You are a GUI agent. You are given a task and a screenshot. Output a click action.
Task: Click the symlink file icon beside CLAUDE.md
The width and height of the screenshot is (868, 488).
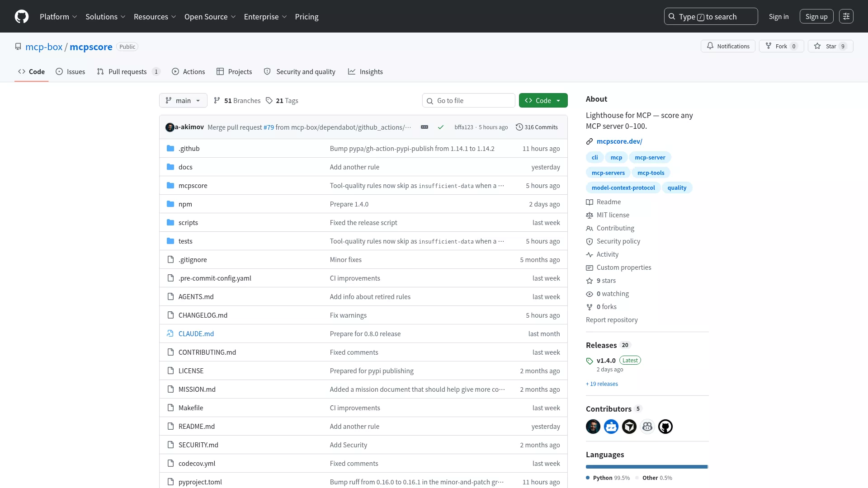coord(170,334)
